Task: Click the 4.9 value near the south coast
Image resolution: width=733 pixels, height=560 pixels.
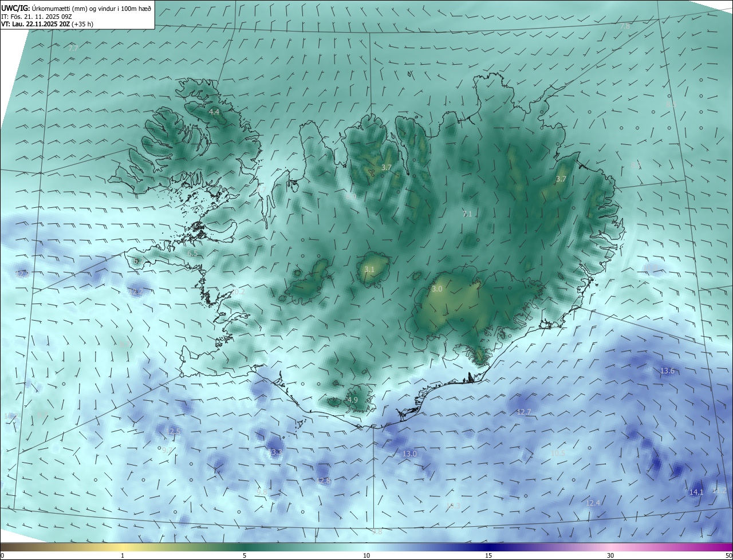Action: [353, 400]
